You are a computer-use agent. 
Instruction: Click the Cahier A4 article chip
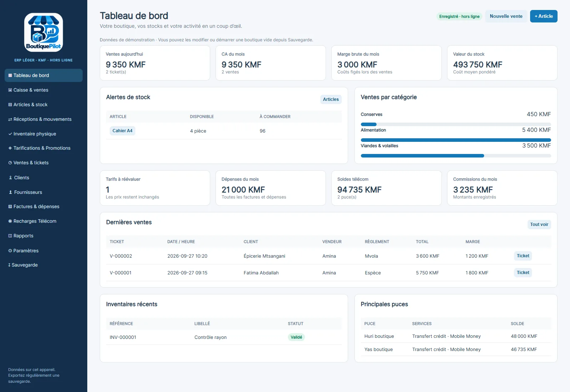click(x=122, y=131)
